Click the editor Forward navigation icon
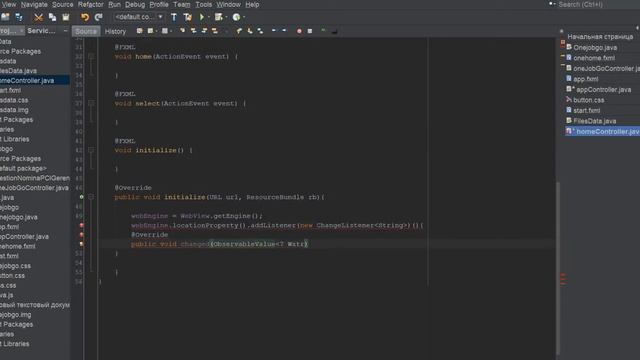640x360 pixels. click(164, 31)
